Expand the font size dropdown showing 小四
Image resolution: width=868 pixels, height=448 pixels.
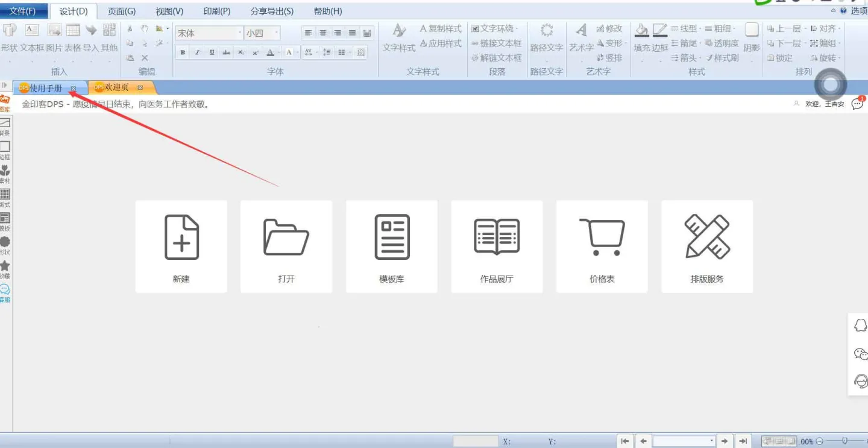pyautogui.click(x=277, y=33)
